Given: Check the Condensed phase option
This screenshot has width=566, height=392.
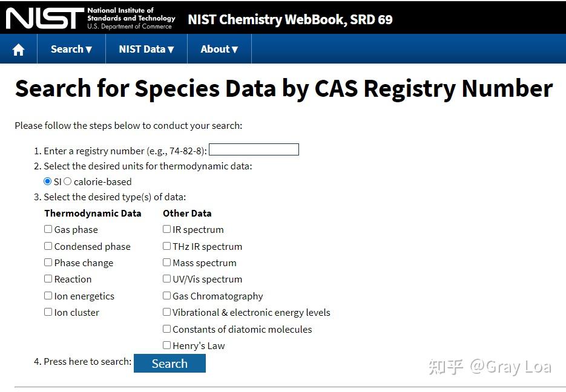Looking at the screenshot, I should (x=48, y=246).
